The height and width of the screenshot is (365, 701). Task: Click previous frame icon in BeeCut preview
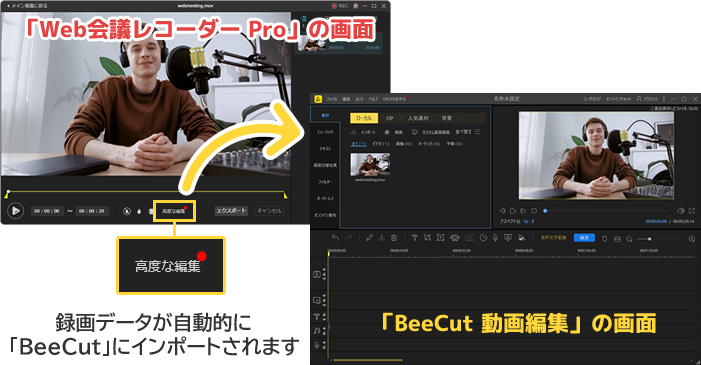[502, 211]
